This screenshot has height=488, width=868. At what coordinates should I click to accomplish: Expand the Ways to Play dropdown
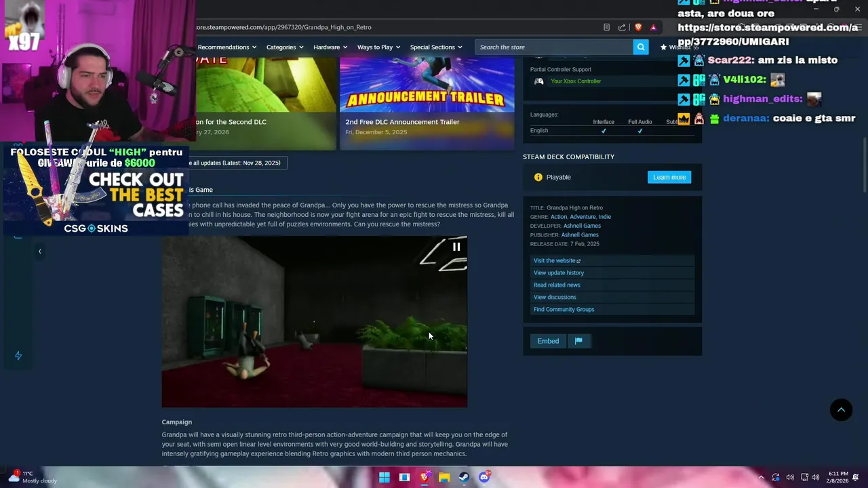click(379, 47)
